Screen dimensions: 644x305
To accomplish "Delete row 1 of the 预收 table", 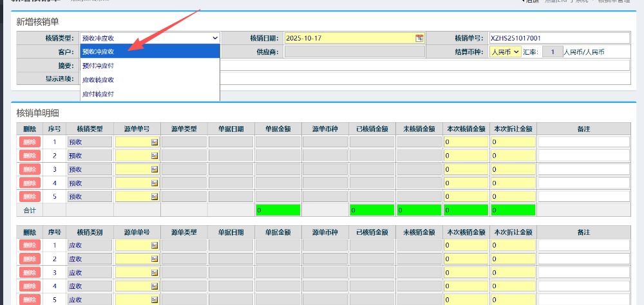I will tap(30, 142).
